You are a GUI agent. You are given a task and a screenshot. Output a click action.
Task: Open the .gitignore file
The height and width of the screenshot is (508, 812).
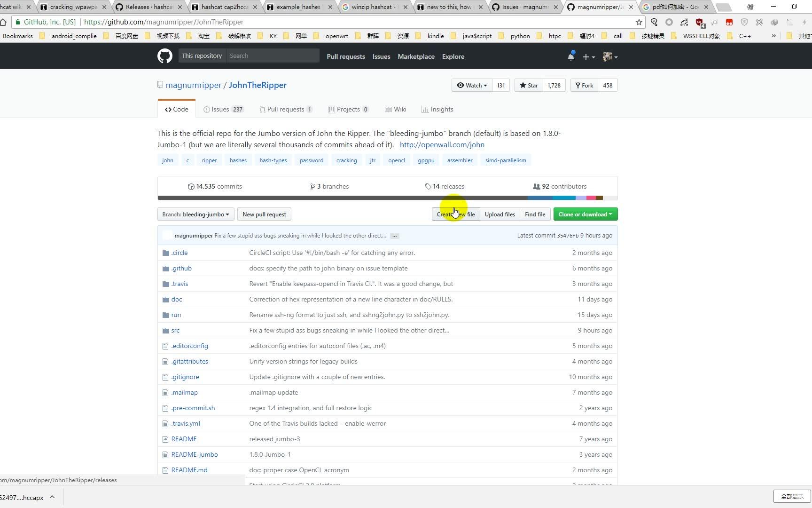(x=185, y=377)
